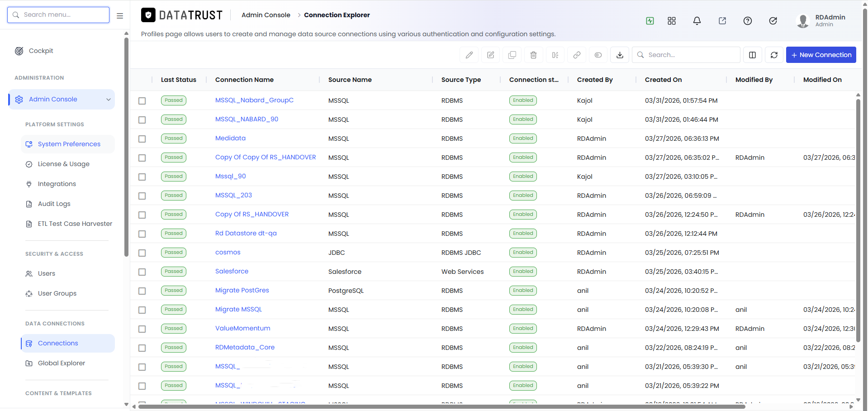Open the column layout chooser icon
Screen dimensions: 868x411
point(752,55)
